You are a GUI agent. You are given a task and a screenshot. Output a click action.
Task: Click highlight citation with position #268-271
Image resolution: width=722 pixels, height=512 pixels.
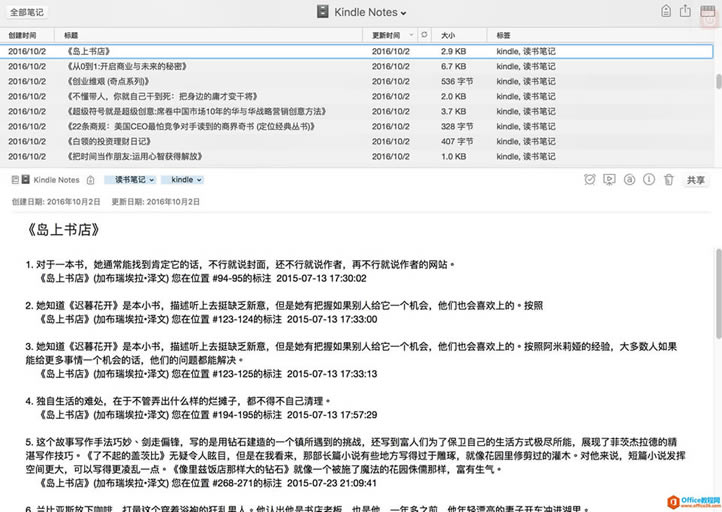[x=207, y=483]
